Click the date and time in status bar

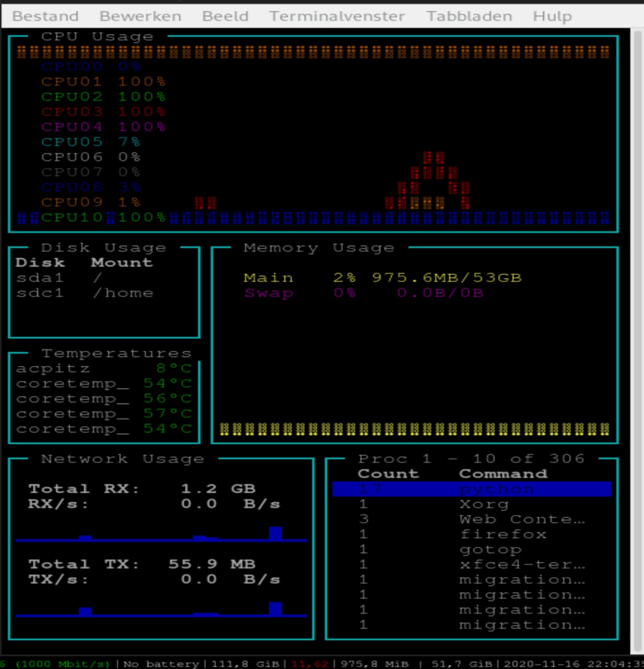click(x=572, y=664)
